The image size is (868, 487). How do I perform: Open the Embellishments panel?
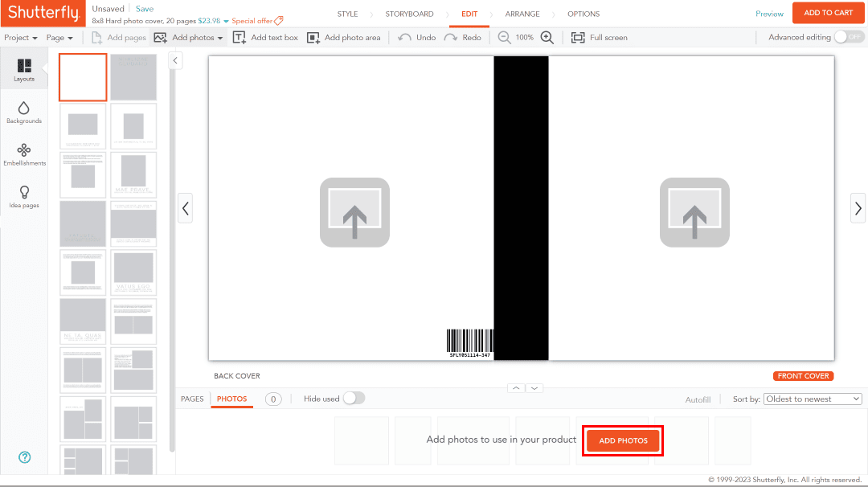click(x=23, y=154)
